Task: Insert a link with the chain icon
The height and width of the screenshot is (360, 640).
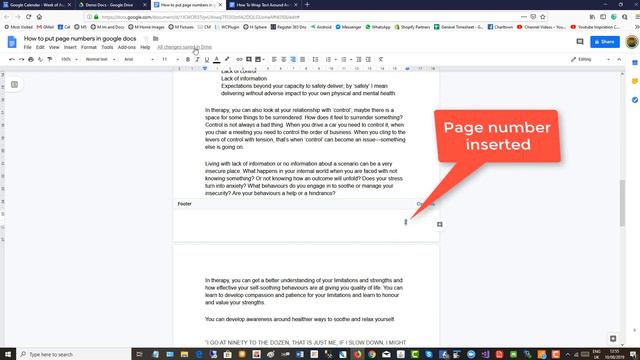Action: point(239,60)
